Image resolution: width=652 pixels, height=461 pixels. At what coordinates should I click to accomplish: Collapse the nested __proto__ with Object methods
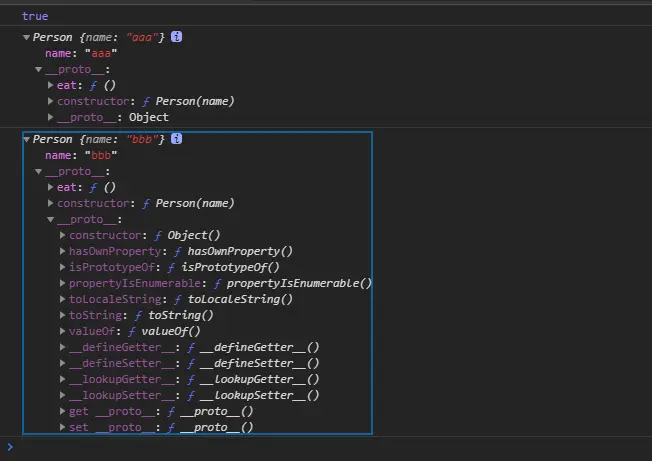pos(50,219)
